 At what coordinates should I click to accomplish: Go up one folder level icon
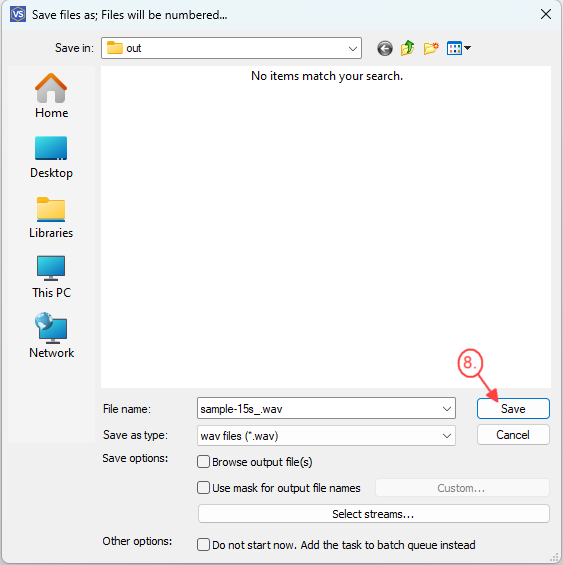407,48
